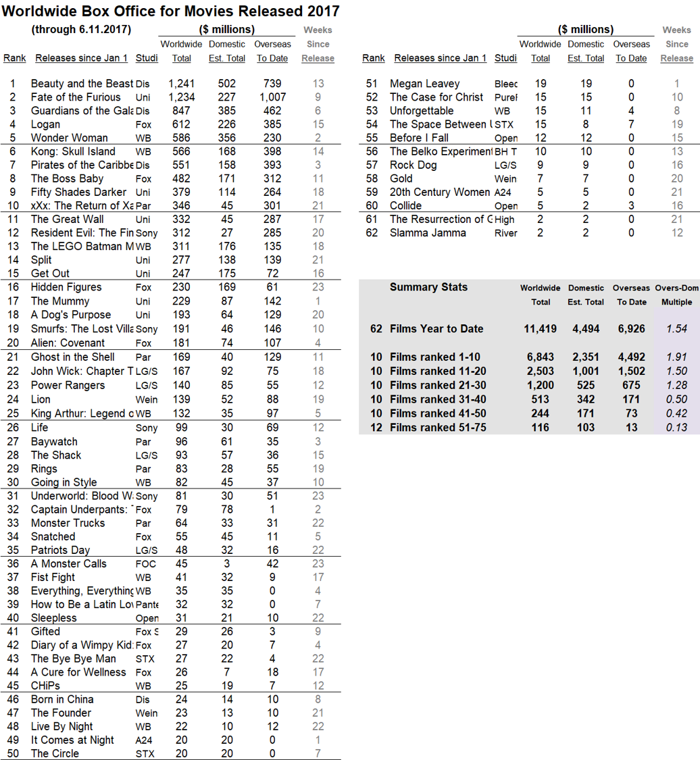
Task: Click the title "Worldwide Box Office for Movies Released 2017"
Action: pyautogui.click(x=170, y=11)
